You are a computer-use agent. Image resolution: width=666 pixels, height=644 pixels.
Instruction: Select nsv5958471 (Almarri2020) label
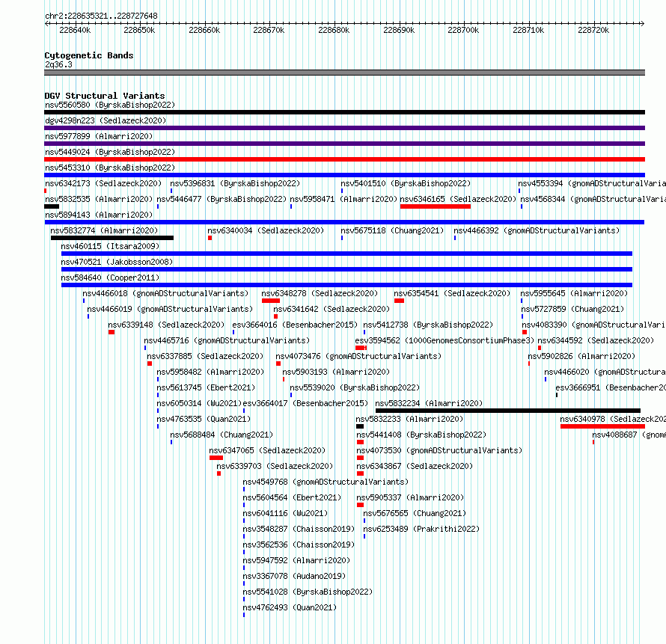[343, 199]
